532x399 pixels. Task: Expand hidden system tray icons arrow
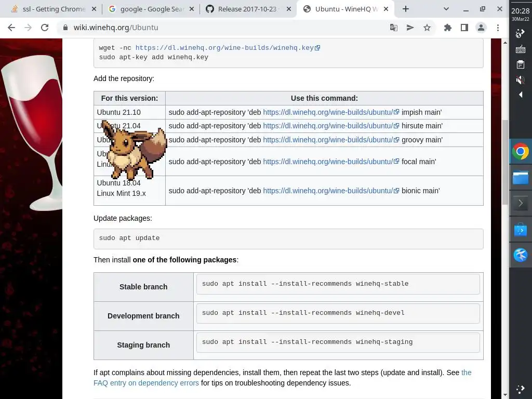pyautogui.click(x=521, y=95)
